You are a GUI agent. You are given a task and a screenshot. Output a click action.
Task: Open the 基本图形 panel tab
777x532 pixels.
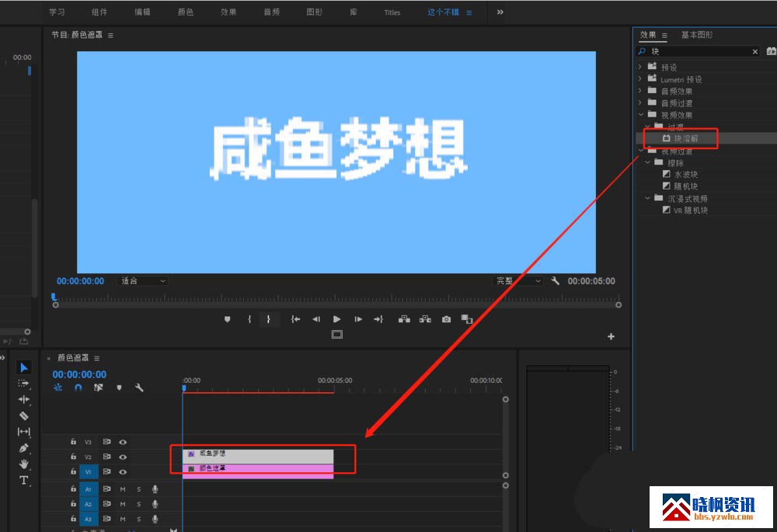point(697,35)
